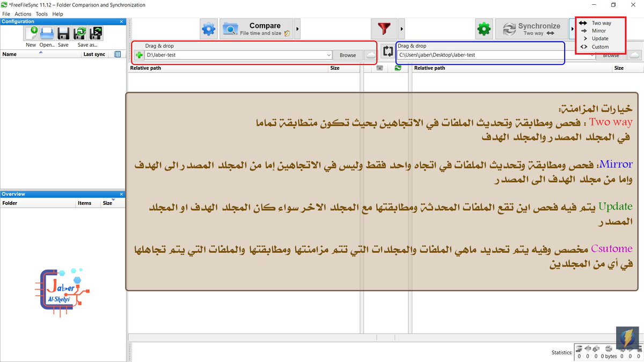Open synchronization settings green gear

pos(484,29)
